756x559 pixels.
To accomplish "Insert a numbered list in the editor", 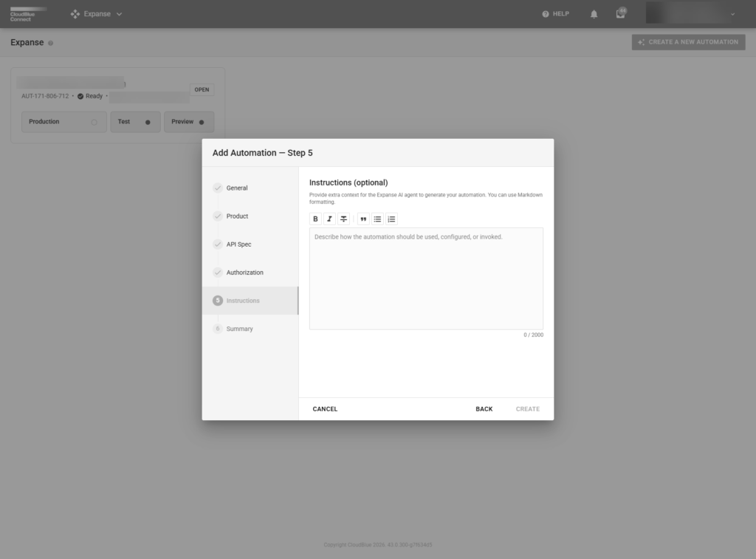I will coord(391,219).
